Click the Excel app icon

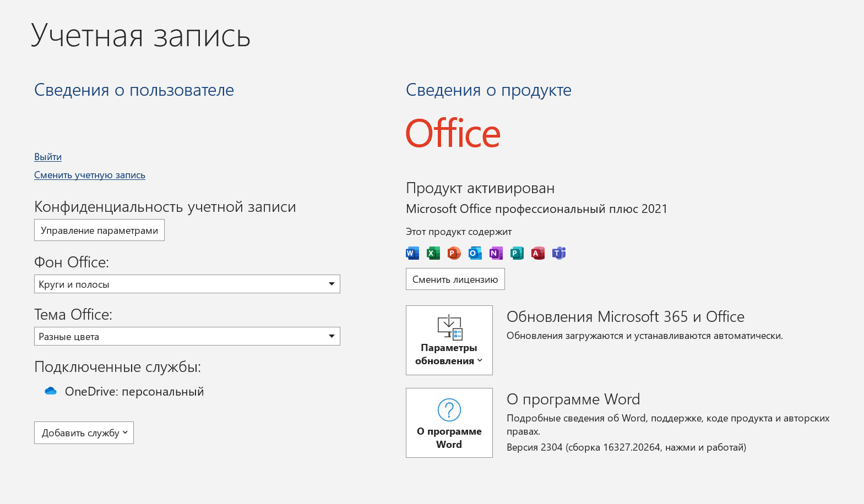(433, 253)
